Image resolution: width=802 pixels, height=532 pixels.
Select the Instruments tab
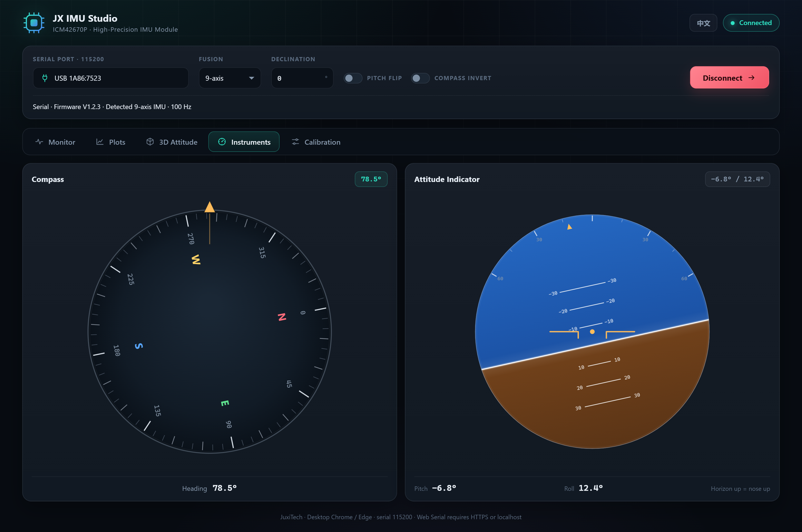pos(244,142)
